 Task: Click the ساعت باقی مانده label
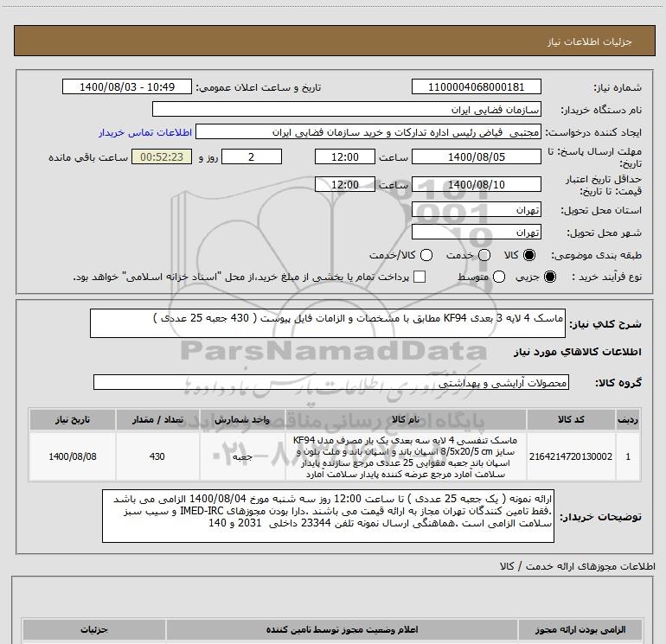click(88, 157)
